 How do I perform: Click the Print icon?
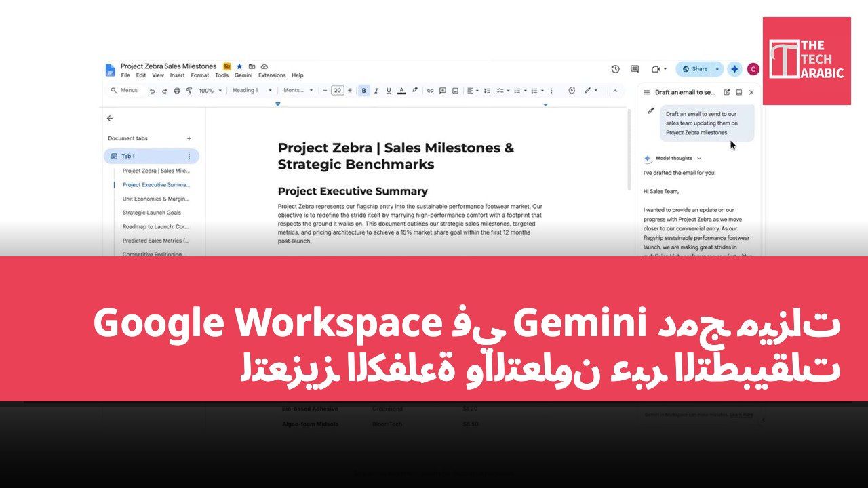coord(177,90)
